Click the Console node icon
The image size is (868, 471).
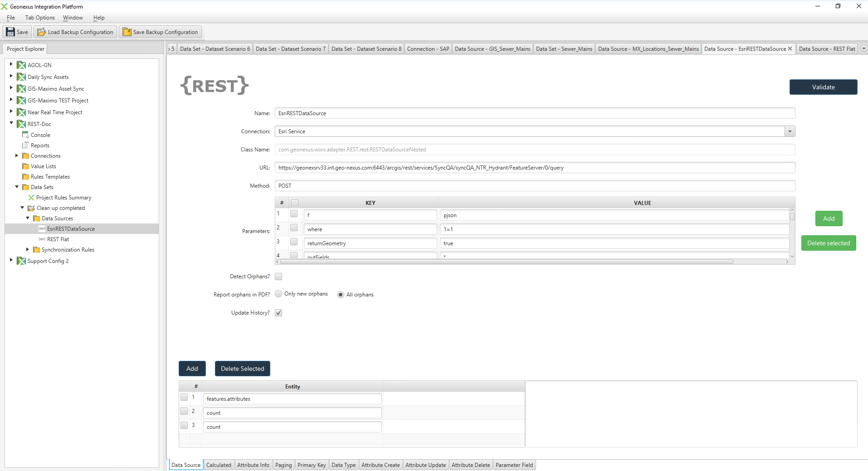pyautogui.click(x=25, y=135)
